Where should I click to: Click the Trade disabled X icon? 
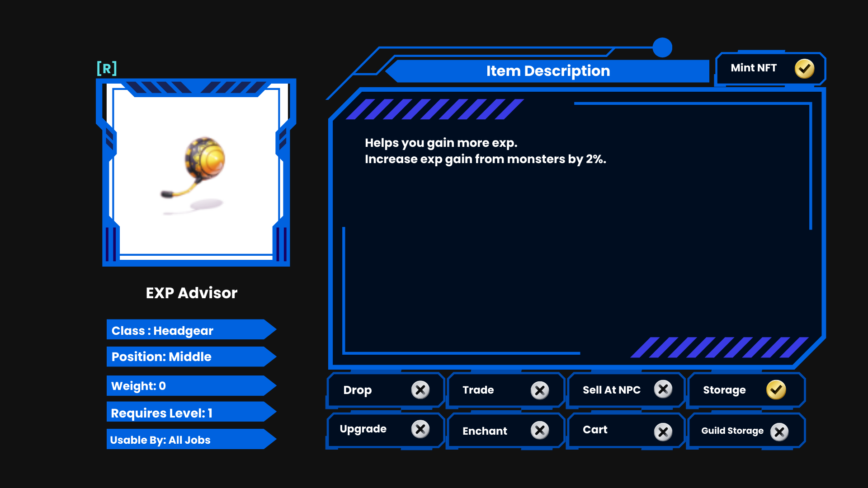[x=540, y=390]
